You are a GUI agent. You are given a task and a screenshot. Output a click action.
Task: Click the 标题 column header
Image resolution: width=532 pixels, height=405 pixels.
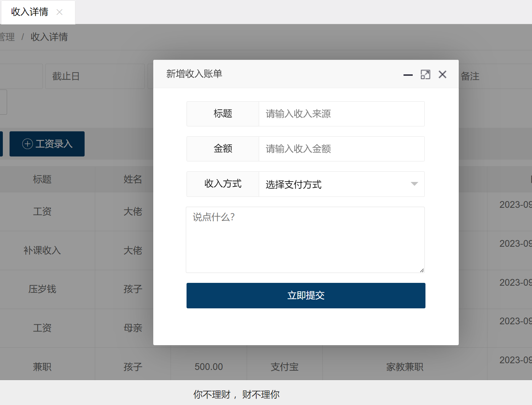click(42, 179)
